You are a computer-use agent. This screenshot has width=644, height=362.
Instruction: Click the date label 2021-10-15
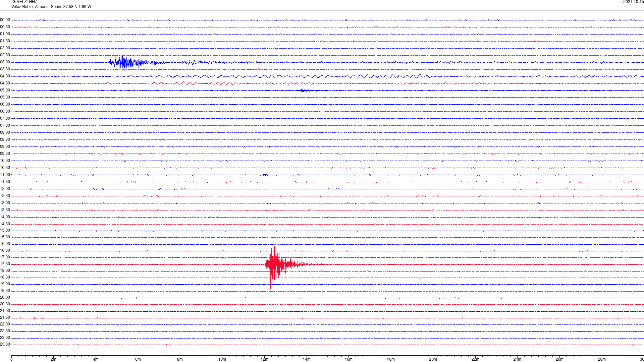pyautogui.click(x=633, y=2)
